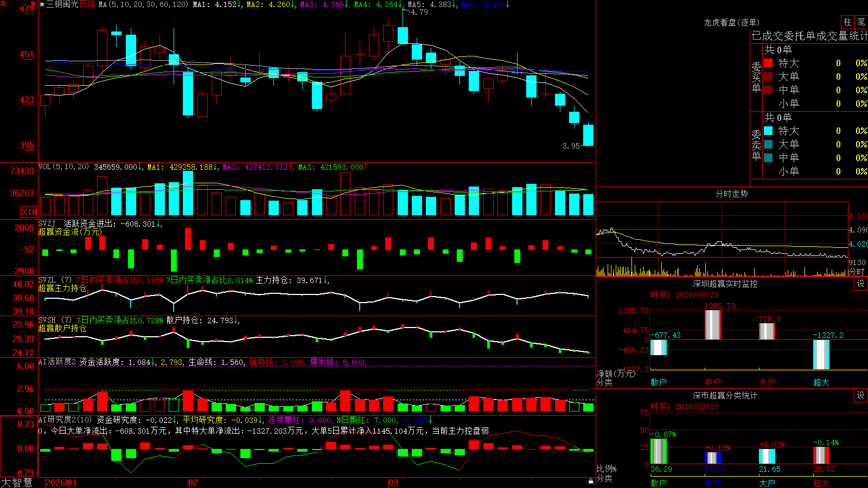Click the VOL(5,10,20) indicator label

(63, 167)
